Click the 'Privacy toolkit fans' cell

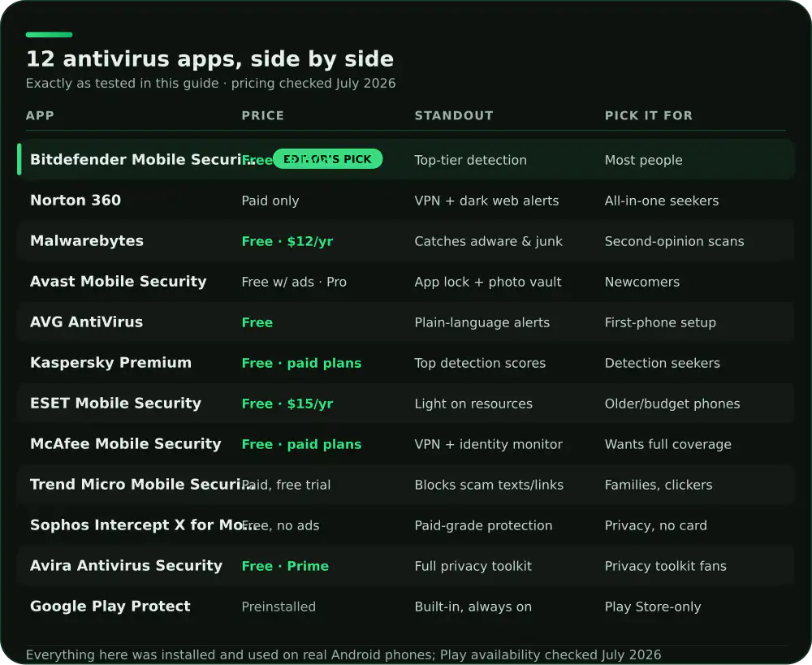tap(666, 566)
